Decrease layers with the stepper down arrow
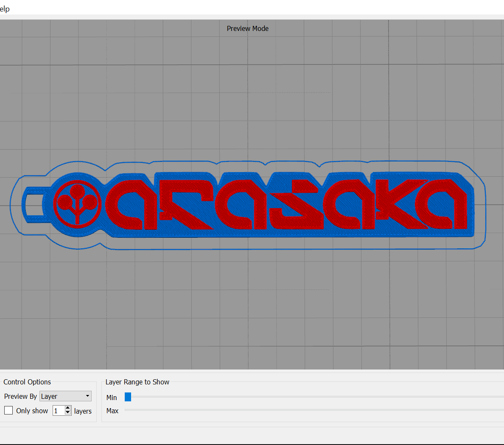This screenshot has width=504, height=445. (67, 413)
